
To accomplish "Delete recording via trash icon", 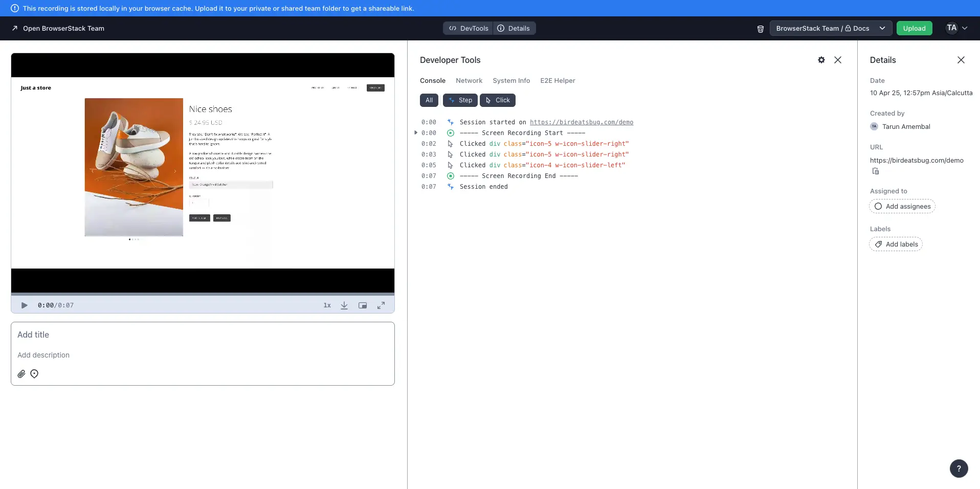I will [760, 29].
